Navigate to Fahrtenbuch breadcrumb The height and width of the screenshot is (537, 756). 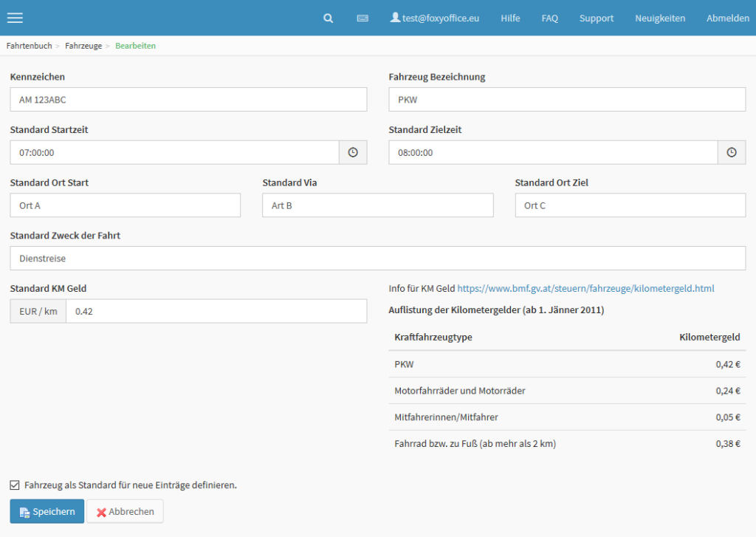point(30,46)
